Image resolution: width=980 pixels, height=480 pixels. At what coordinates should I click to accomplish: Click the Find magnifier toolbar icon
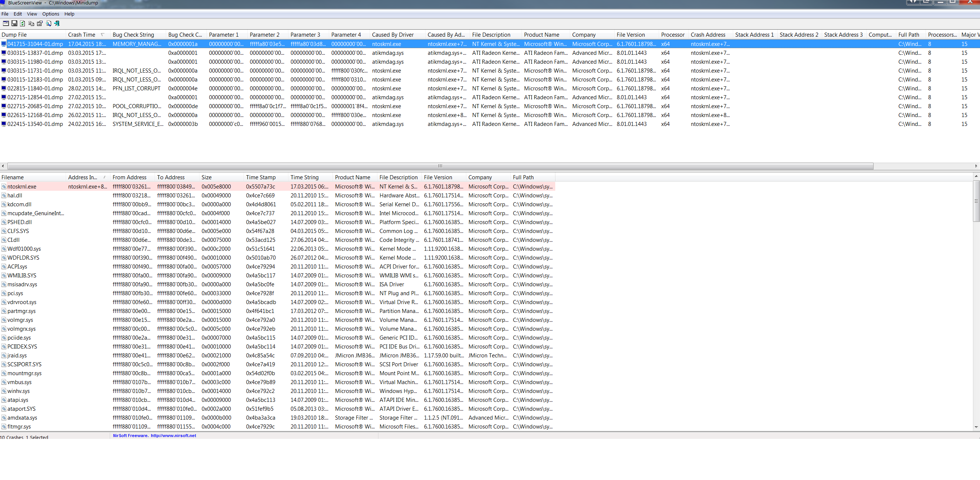click(x=48, y=24)
